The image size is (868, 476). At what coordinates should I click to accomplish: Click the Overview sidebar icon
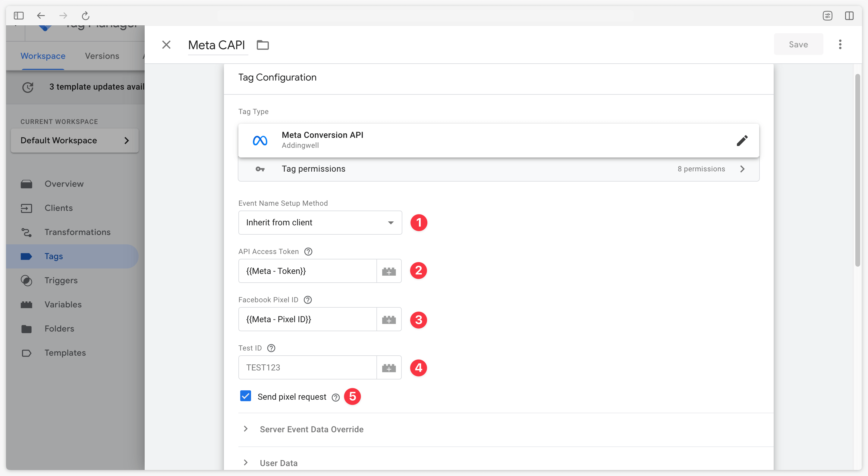pyautogui.click(x=26, y=184)
